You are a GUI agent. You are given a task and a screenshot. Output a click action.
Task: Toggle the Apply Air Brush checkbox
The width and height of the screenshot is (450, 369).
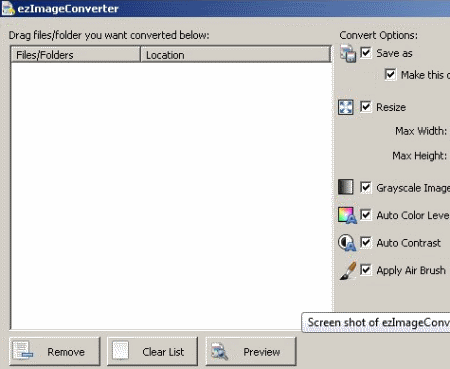(x=366, y=270)
